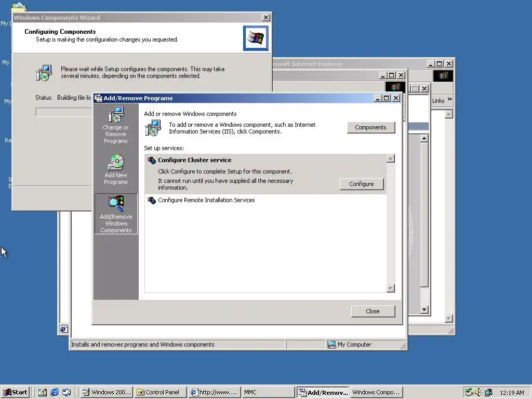Switch to the MMC taskbar button
This screenshot has width=532, height=399.
(x=269, y=392)
